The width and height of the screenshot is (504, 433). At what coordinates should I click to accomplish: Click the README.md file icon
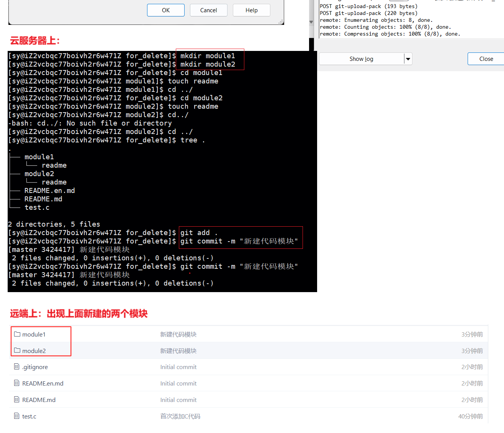click(x=16, y=399)
